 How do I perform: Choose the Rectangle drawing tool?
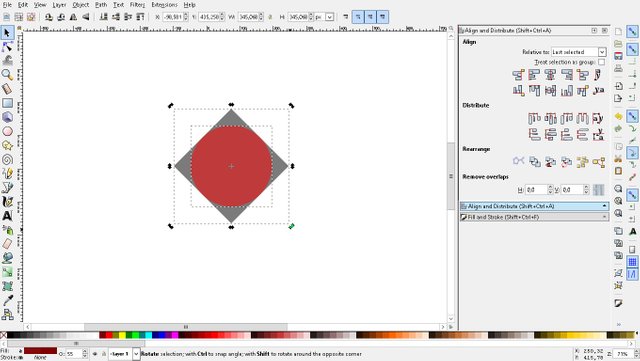pyautogui.click(x=7, y=103)
